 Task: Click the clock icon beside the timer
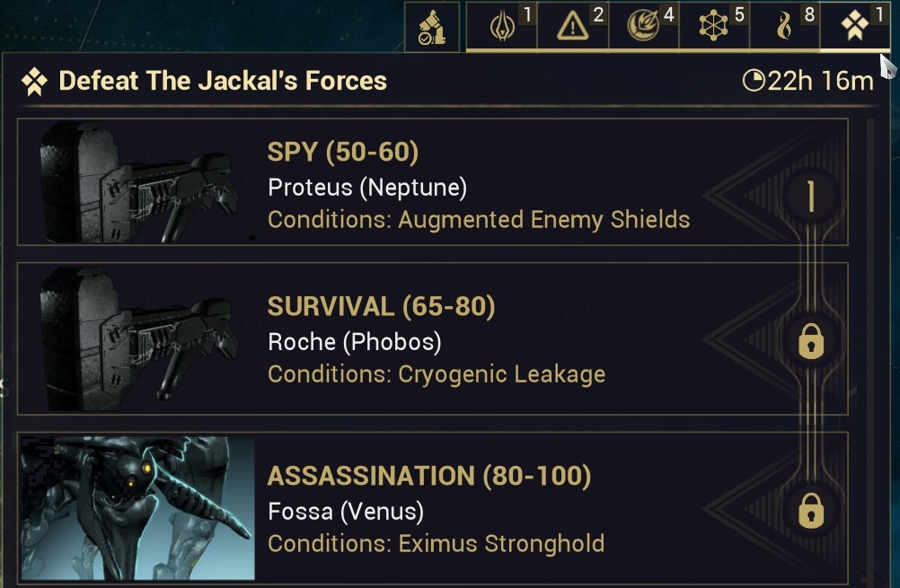click(753, 82)
